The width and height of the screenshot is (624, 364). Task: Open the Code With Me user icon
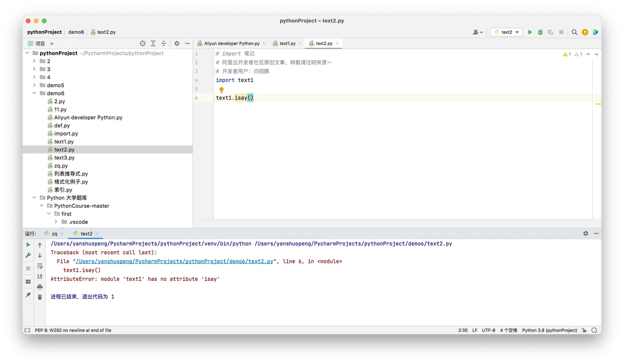coord(478,32)
